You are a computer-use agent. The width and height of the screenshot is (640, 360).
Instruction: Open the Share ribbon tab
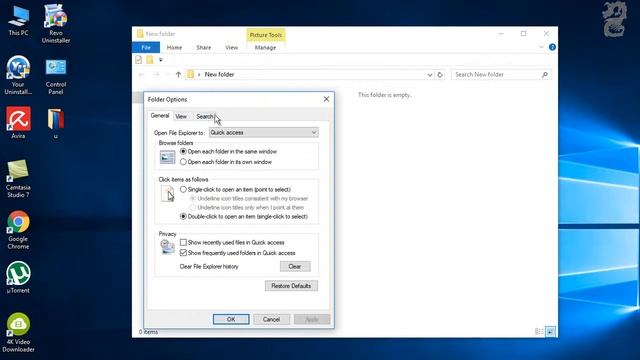(x=204, y=47)
